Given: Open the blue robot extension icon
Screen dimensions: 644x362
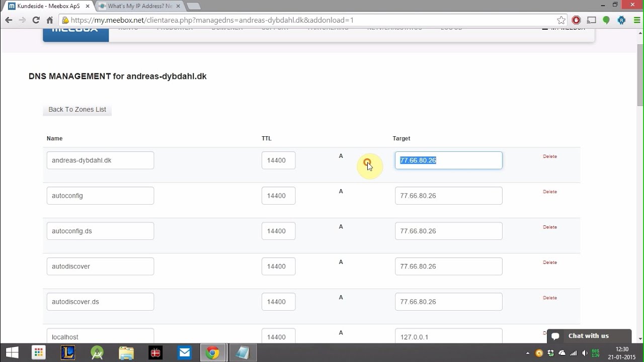Looking at the screenshot, I should point(621,20).
